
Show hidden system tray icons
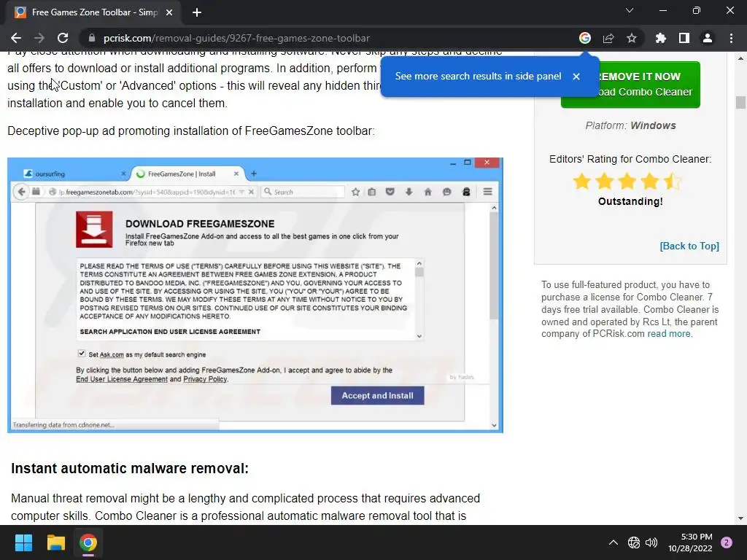614,542
